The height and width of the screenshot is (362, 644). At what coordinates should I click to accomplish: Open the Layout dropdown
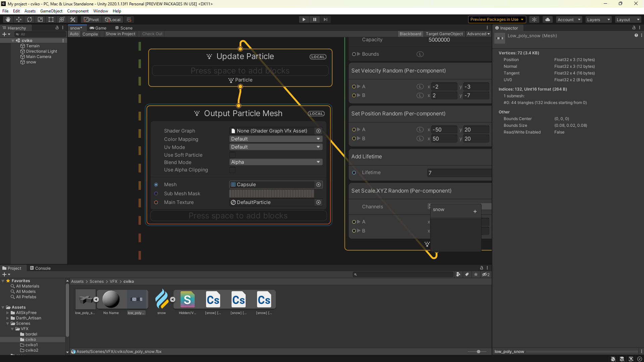coord(628,19)
